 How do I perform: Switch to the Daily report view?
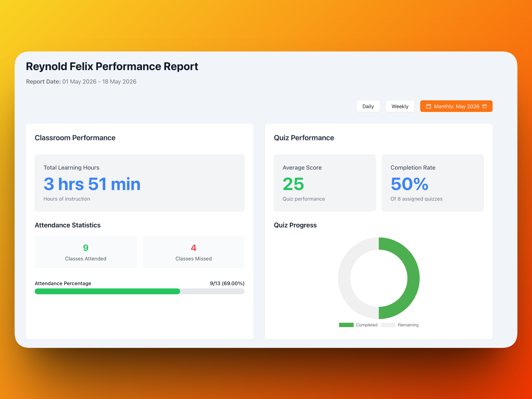[x=368, y=106]
